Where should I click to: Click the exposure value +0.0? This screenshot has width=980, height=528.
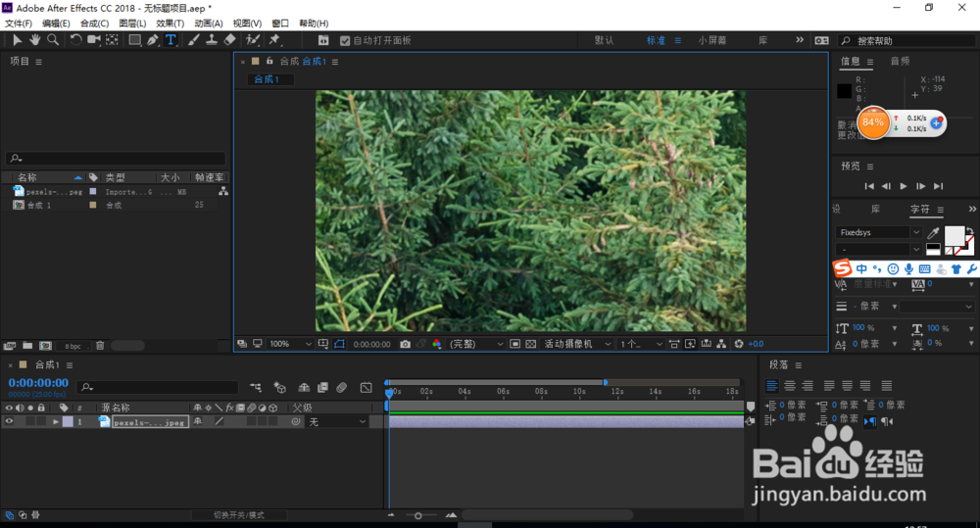pos(756,344)
